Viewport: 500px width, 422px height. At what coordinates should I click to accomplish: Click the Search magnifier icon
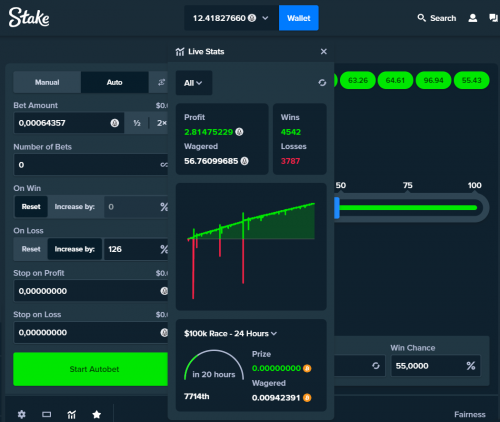pyautogui.click(x=421, y=18)
